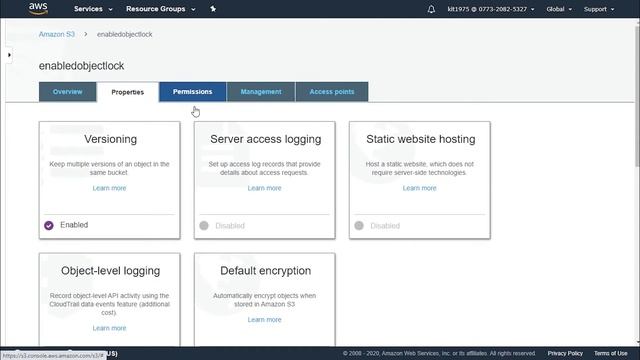
Task: Open the Access points tab
Action: click(x=332, y=92)
